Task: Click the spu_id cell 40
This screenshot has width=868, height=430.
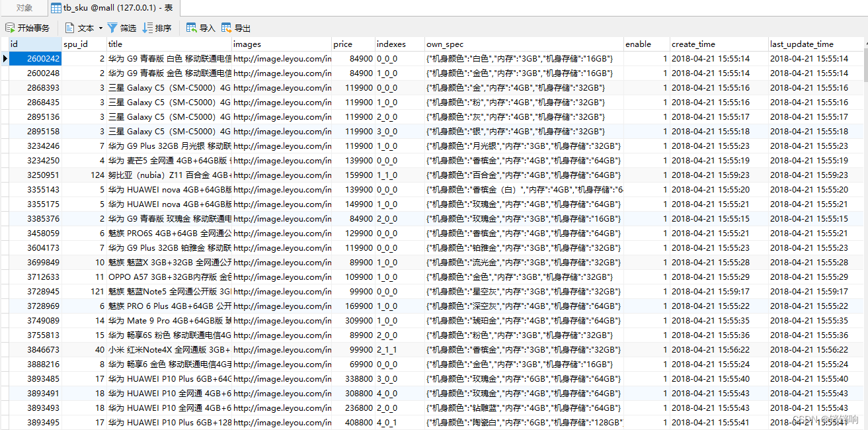Action: pos(84,349)
